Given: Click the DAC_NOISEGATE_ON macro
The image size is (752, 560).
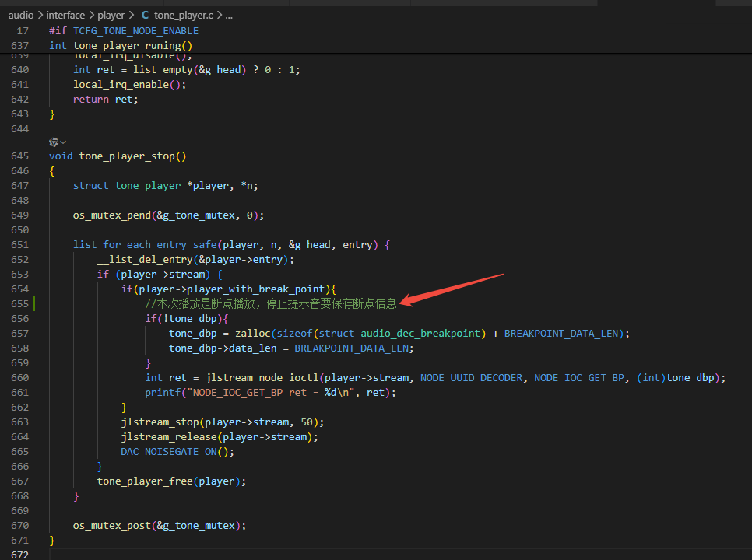Looking at the screenshot, I should click(x=169, y=452).
